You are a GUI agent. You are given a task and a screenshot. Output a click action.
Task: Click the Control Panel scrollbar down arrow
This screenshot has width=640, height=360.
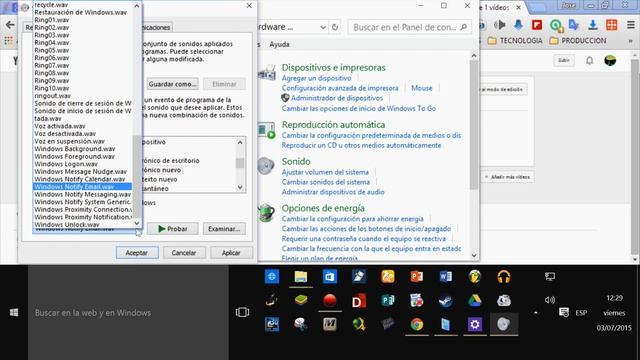(x=474, y=256)
